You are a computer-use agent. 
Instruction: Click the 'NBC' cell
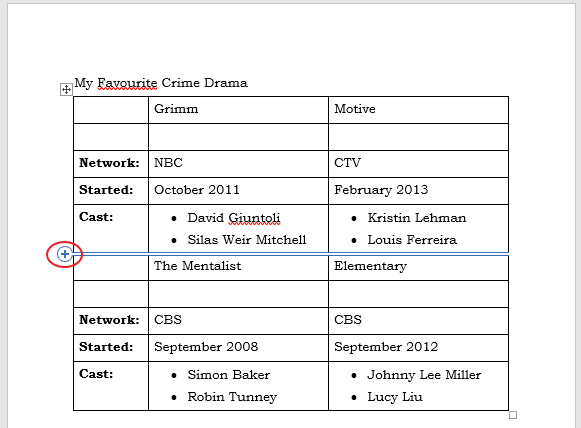coord(238,164)
